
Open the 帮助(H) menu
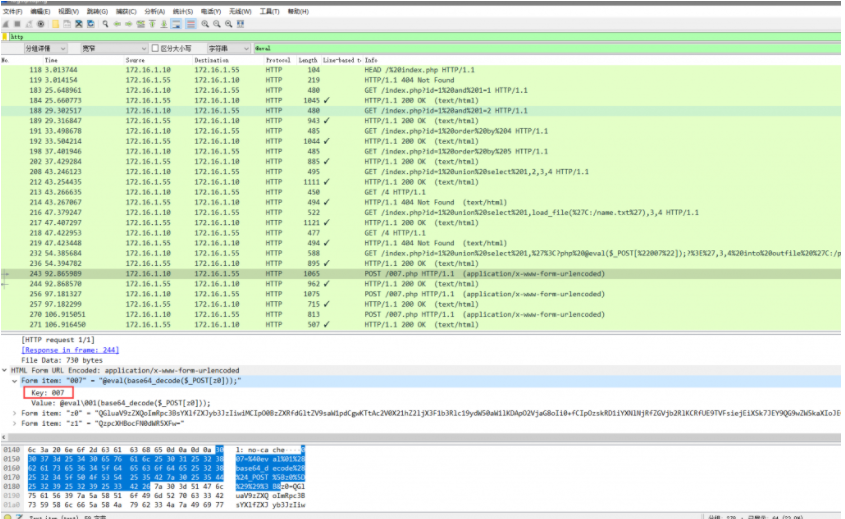(x=298, y=11)
